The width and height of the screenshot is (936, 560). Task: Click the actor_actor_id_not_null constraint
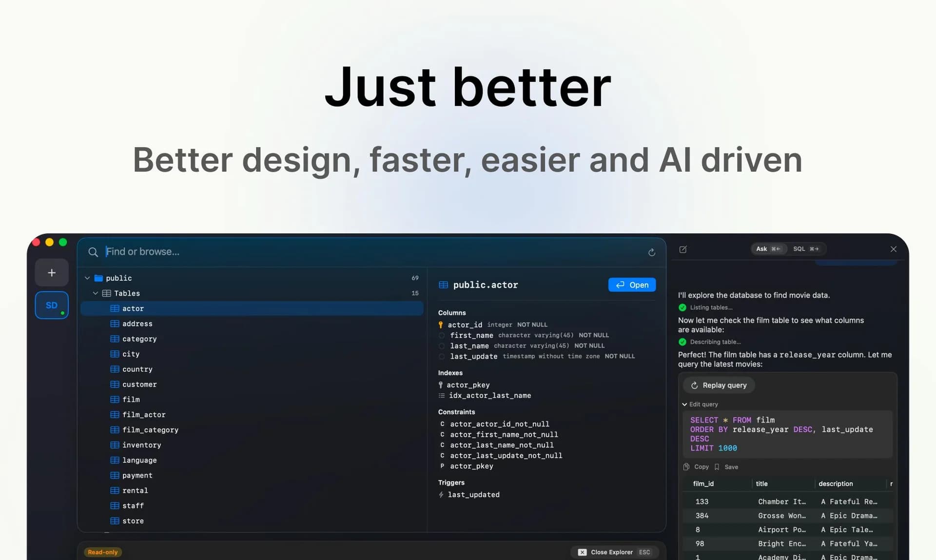coord(495,424)
